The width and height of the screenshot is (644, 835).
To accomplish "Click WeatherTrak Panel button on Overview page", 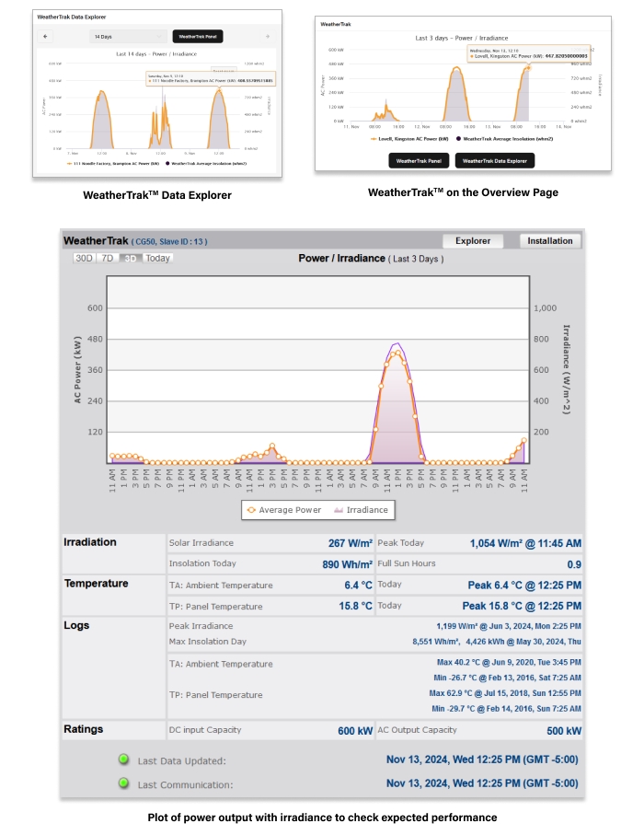I will click(x=418, y=160).
